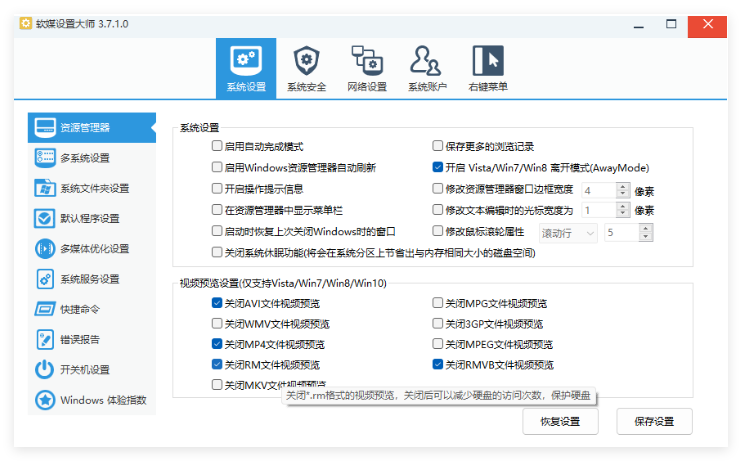Decrease scroll lines stepper down arrow
This screenshot has height=461, width=742.
click(646, 237)
